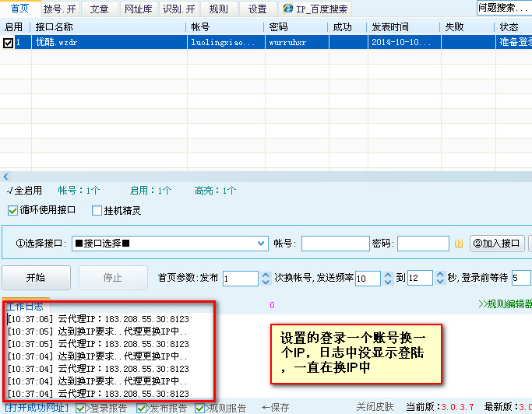The image size is (532, 414).
Task: Click the 帐号 input field
Action: 335,244
